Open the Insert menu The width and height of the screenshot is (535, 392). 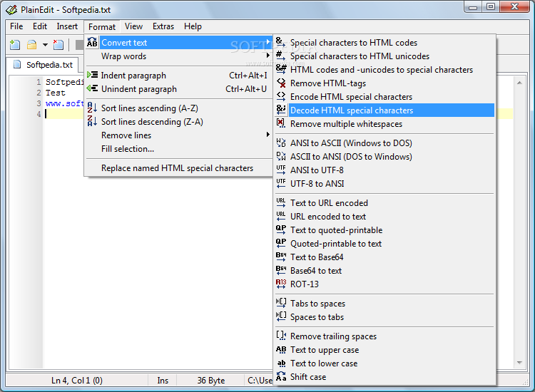[x=67, y=26]
